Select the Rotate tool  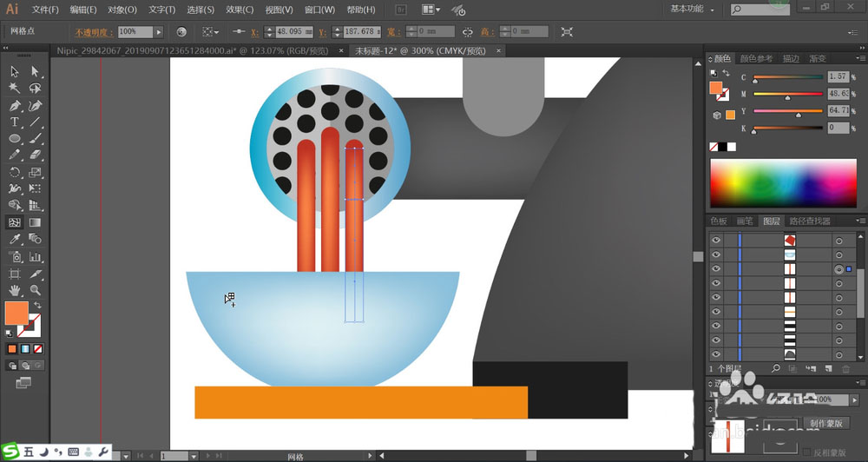(x=15, y=172)
